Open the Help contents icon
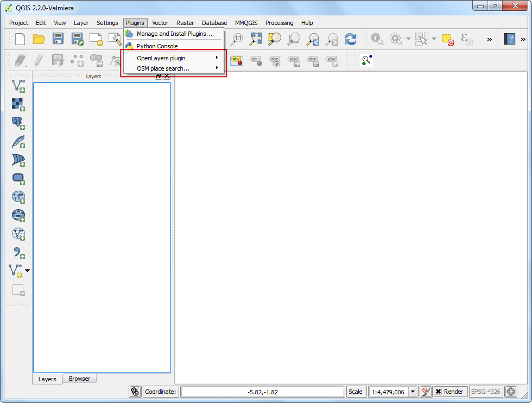 (510, 39)
